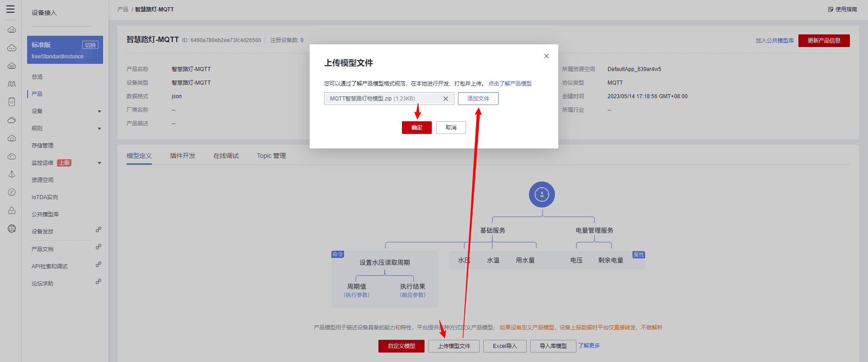The height and width of the screenshot is (362, 868).
Task: Switch to the 在线调试 tab
Action: click(x=226, y=156)
